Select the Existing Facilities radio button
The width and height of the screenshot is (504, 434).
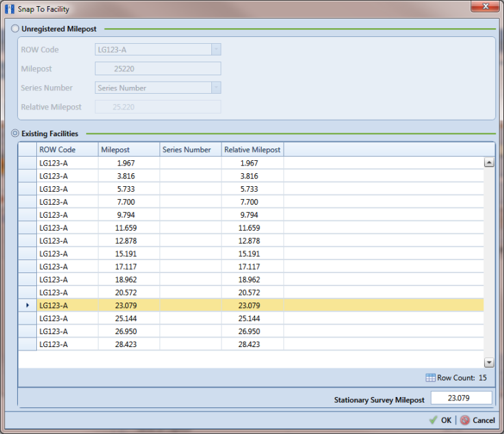(x=15, y=133)
